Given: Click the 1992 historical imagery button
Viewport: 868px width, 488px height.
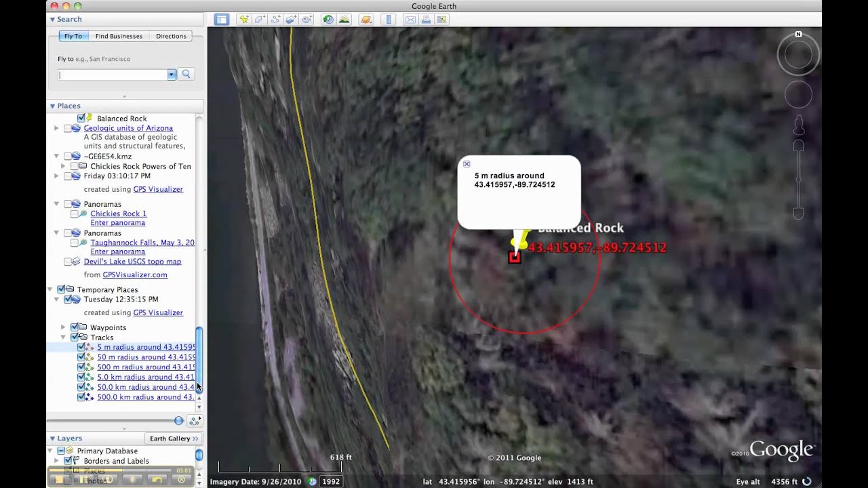Looking at the screenshot, I should click(x=331, y=482).
